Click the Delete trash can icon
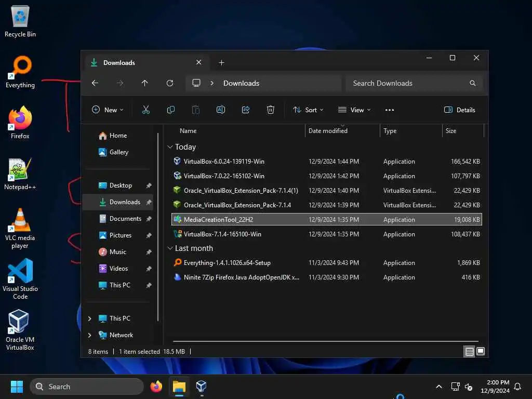This screenshot has height=399, width=532. click(x=270, y=110)
